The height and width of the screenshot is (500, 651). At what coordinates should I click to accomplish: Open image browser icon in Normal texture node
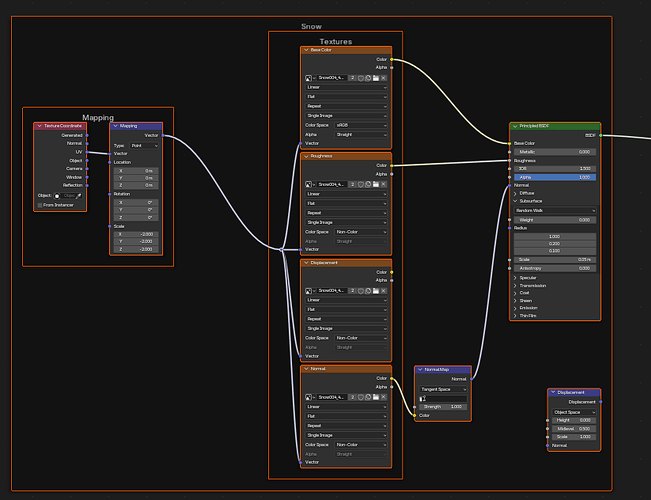click(310, 397)
